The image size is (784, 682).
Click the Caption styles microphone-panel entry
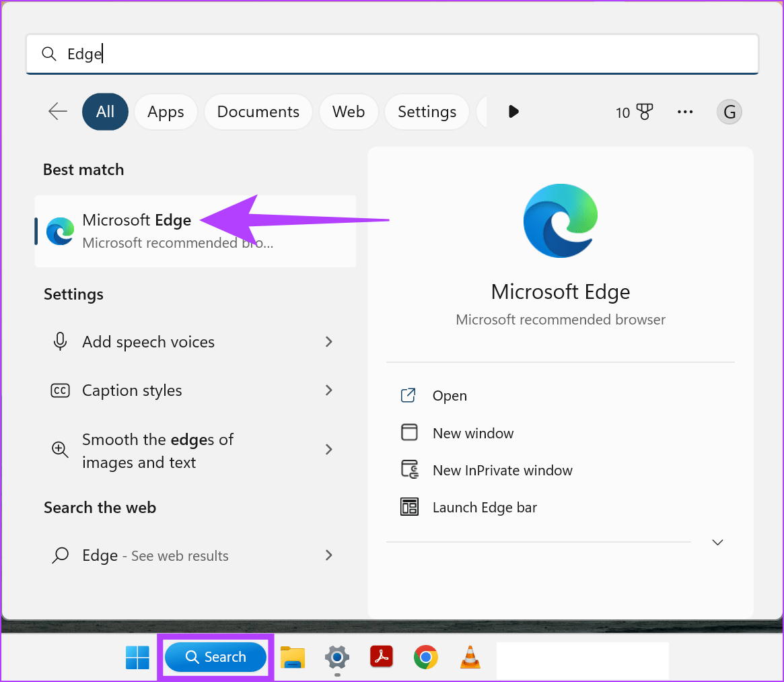pyautogui.click(x=132, y=390)
